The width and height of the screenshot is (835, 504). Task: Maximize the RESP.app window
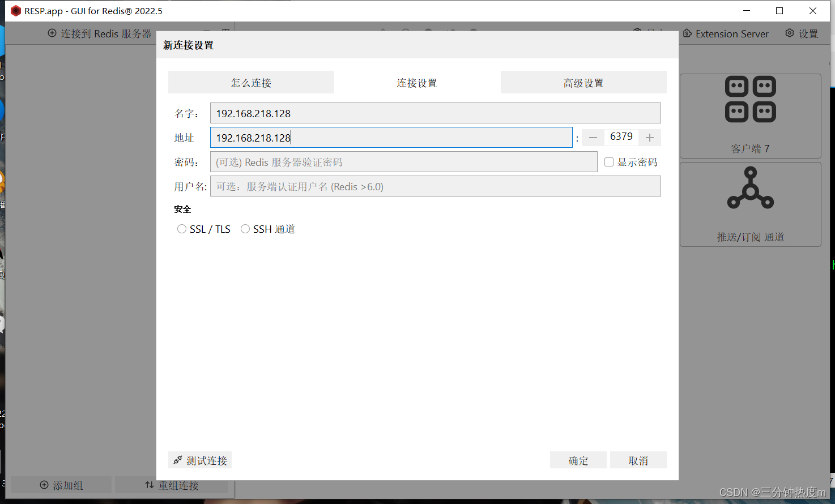point(779,11)
